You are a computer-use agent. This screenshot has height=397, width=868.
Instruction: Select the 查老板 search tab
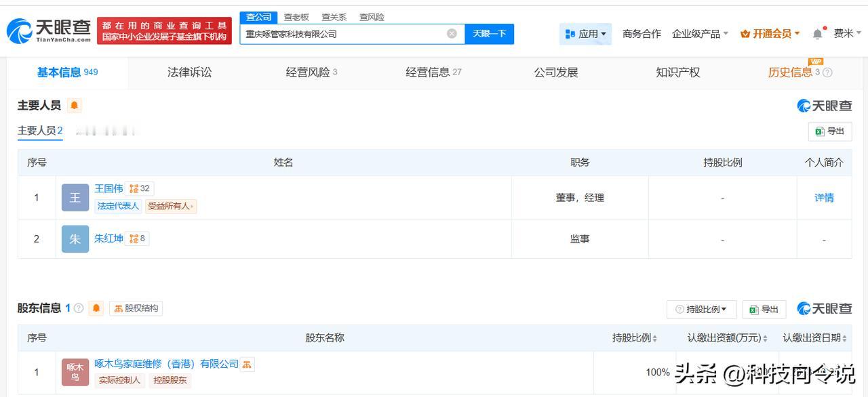coord(296,17)
